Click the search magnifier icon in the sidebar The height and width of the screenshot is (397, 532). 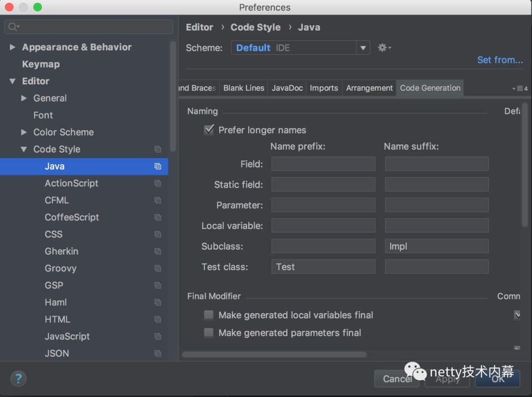click(x=13, y=27)
